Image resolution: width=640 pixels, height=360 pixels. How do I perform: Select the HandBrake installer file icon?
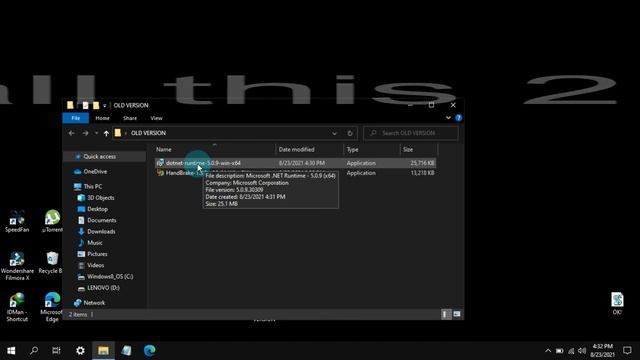point(160,173)
